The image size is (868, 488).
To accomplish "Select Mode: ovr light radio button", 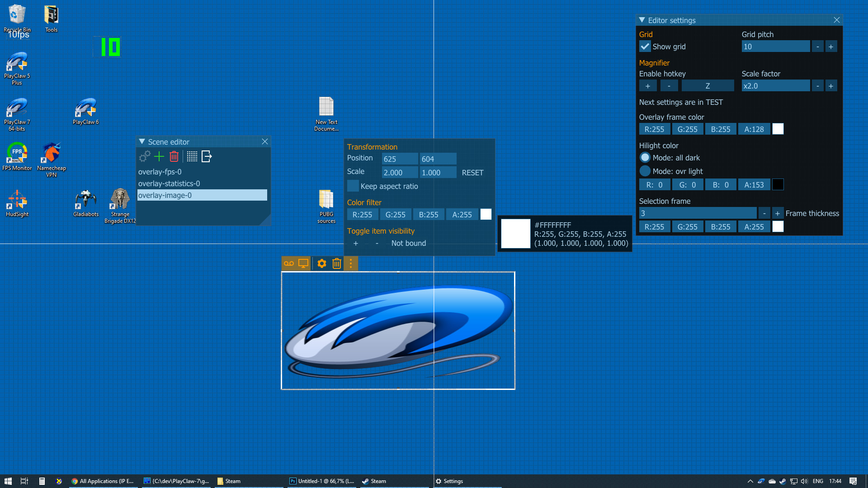I will [x=645, y=171].
